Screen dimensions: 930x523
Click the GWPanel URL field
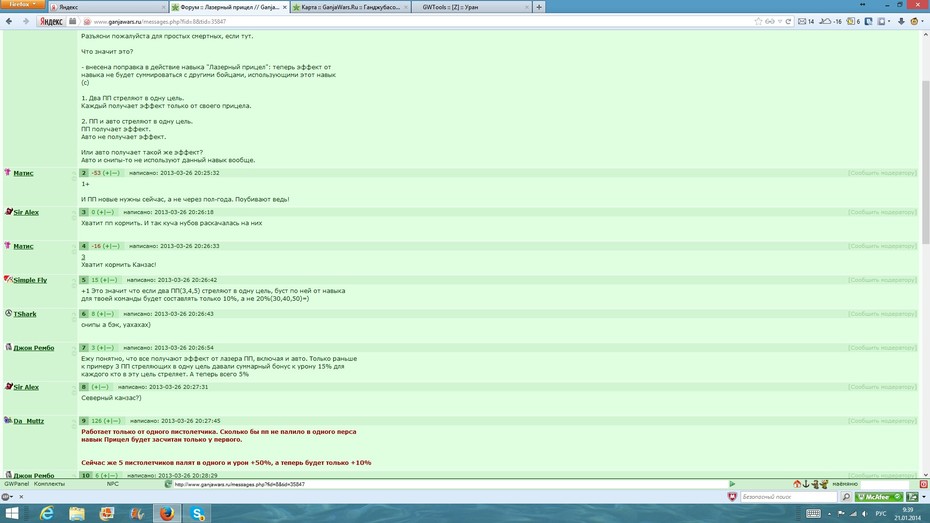pyautogui.click(x=450, y=484)
